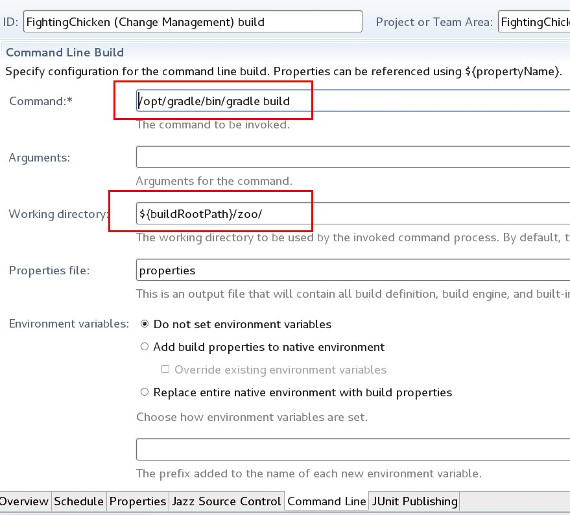The image size is (570, 515).
Task: Click the 'Properties file:' label
Action: 49,270
